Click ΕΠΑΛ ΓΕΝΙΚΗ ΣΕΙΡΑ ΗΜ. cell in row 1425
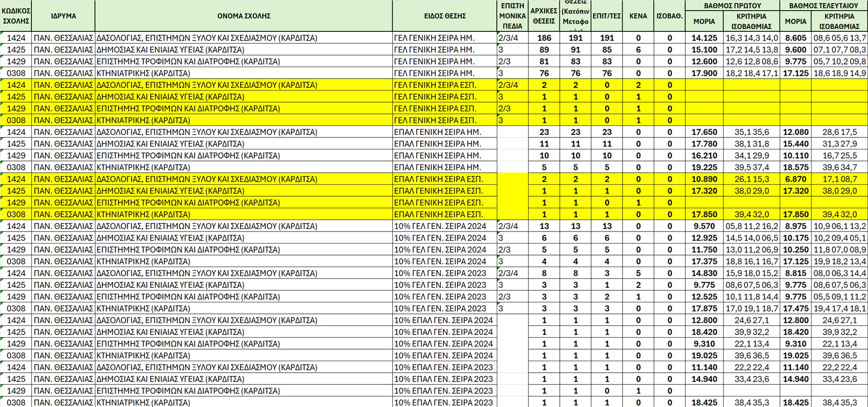Image resolution: width=868 pixels, height=407 pixels. (x=445, y=144)
